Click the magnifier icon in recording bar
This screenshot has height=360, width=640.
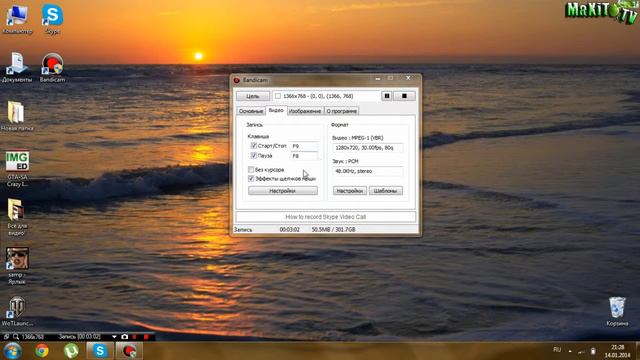[16, 337]
